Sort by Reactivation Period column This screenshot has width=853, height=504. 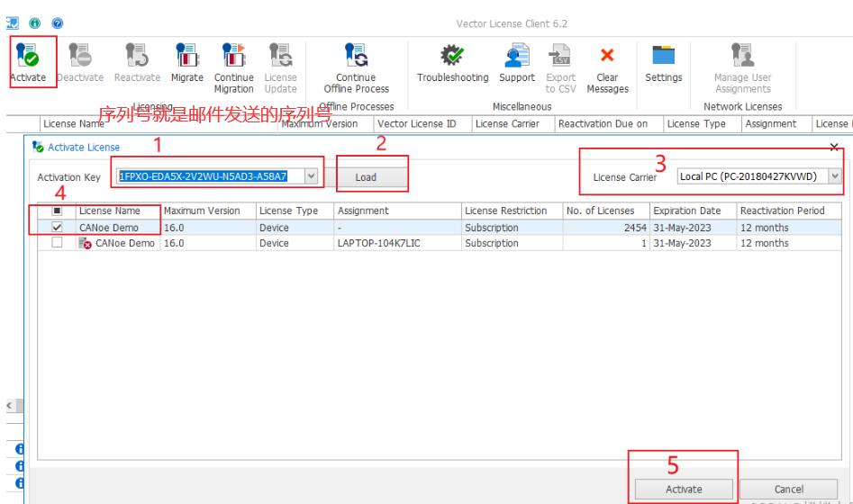coord(789,211)
